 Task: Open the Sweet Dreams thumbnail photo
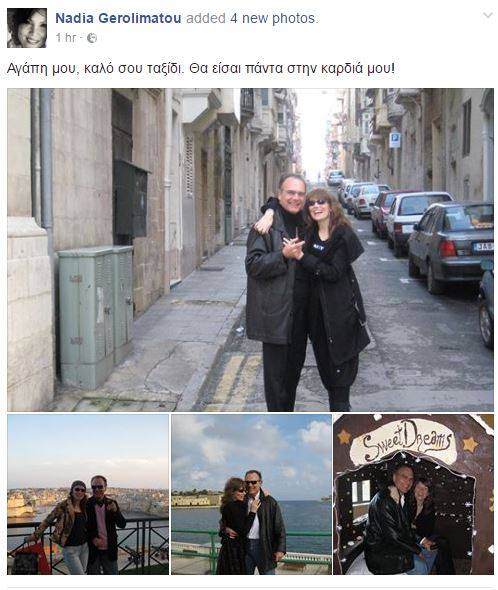click(x=414, y=494)
